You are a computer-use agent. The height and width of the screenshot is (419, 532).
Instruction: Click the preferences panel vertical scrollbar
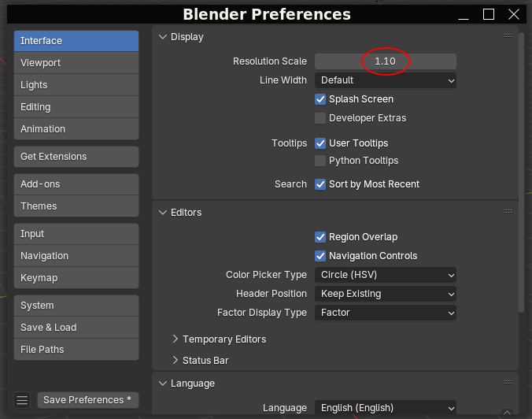pos(522,172)
